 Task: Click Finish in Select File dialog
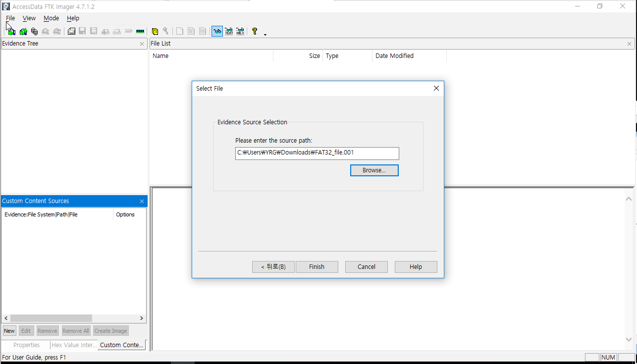coord(317,266)
